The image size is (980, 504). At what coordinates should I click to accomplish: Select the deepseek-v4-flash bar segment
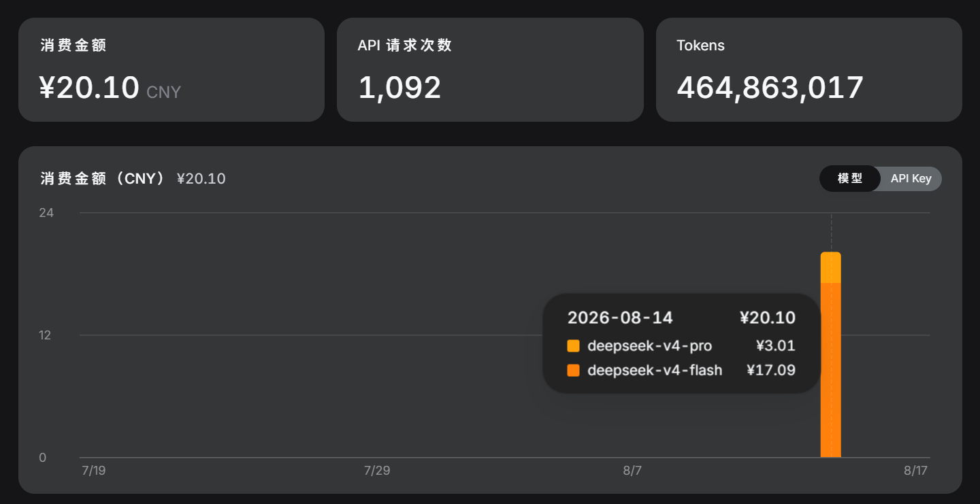830,370
